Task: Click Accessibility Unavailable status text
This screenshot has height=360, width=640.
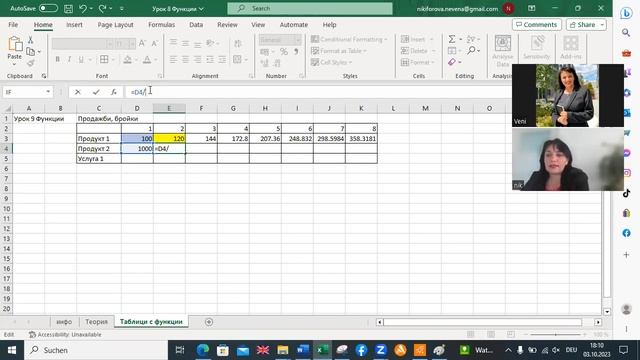Action: tap(65, 335)
